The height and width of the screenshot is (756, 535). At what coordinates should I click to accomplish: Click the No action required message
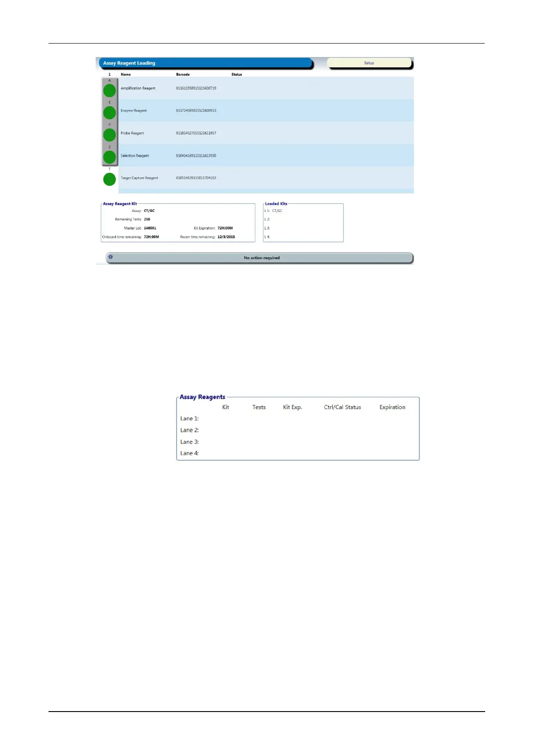coord(261,258)
